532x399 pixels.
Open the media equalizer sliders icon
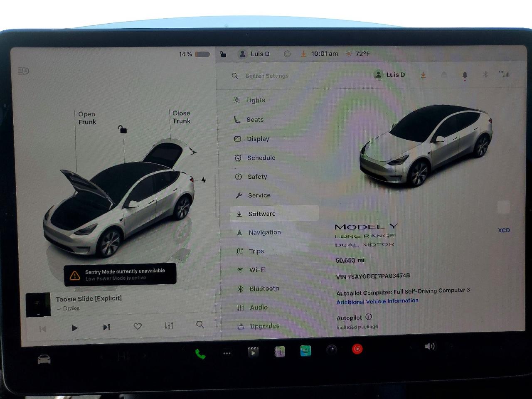pyautogui.click(x=169, y=325)
